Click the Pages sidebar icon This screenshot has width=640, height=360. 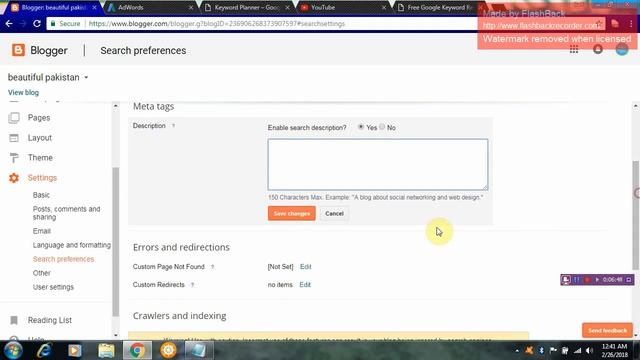click(x=14, y=118)
